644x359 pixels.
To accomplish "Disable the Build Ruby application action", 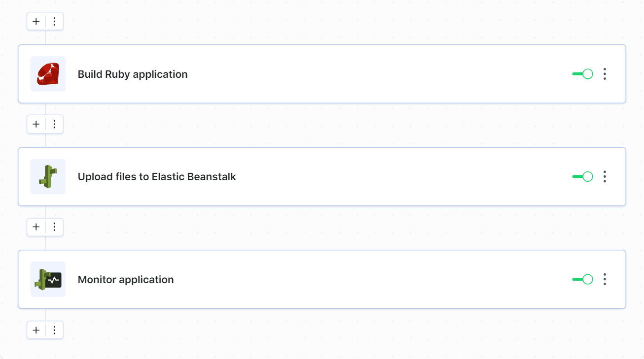I will [582, 74].
